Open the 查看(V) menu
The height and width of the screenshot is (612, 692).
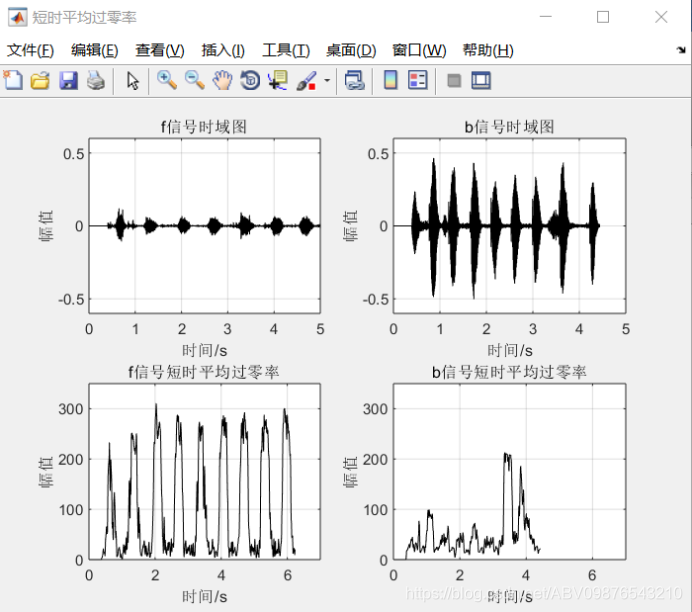tap(160, 51)
